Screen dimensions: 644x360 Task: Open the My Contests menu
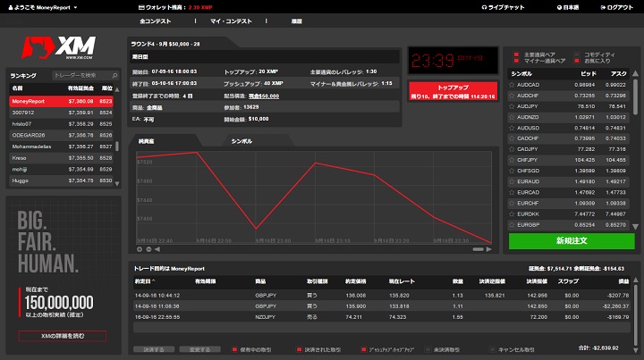pyautogui.click(x=232, y=21)
